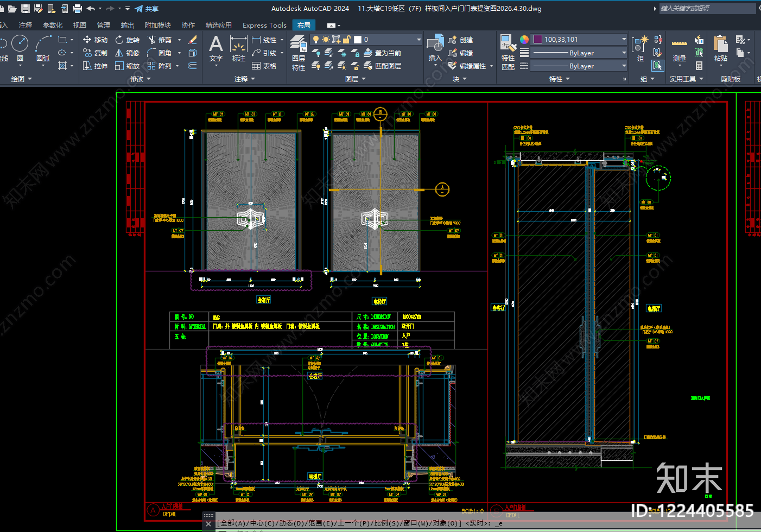The image size is (761, 532).
Task: Select the Stretch (拉伸) tool
Action: tap(95, 66)
